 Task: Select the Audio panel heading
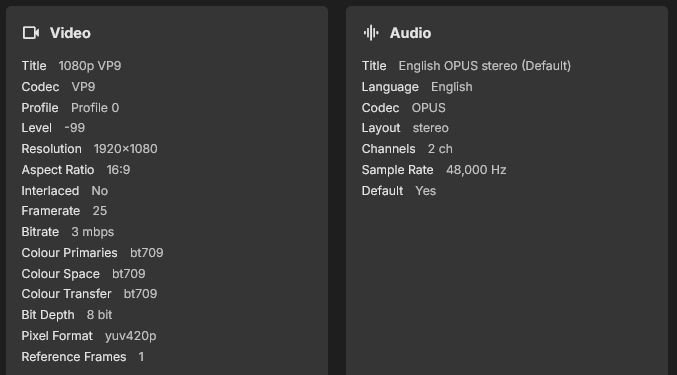pos(410,33)
